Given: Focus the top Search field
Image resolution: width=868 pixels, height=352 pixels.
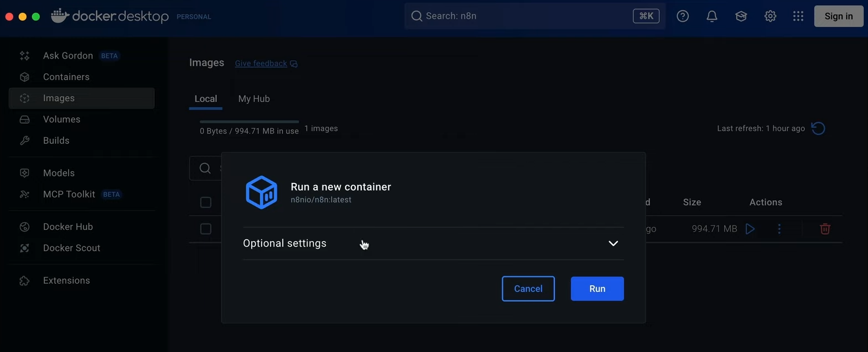Looking at the screenshot, I should click(534, 16).
